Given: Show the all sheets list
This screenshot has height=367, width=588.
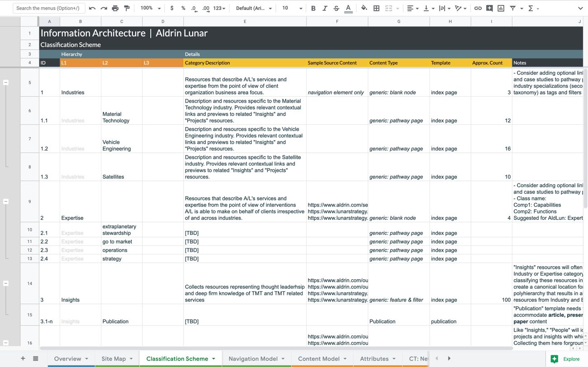Looking at the screenshot, I should click(x=36, y=358).
